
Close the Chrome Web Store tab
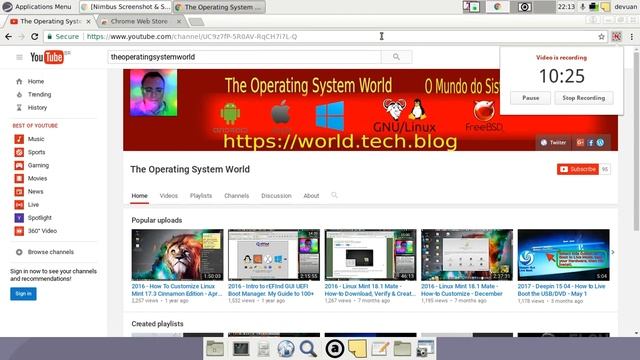pyautogui.click(x=179, y=21)
